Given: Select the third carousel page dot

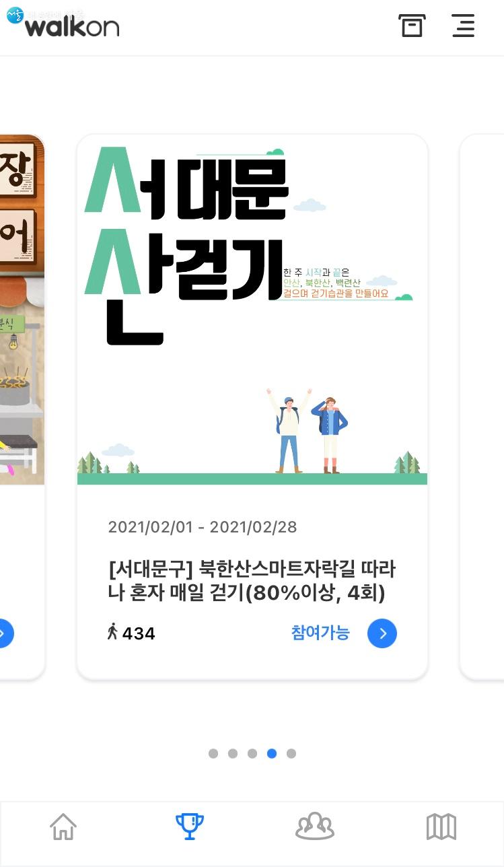Looking at the screenshot, I should (x=252, y=753).
